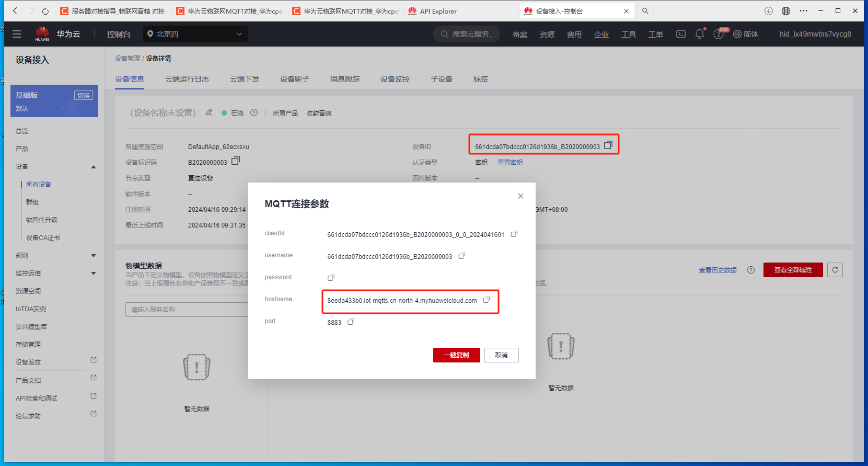868x466 pixels.
Task: Open 控制台 in the top bar
Action: (119, 34)
